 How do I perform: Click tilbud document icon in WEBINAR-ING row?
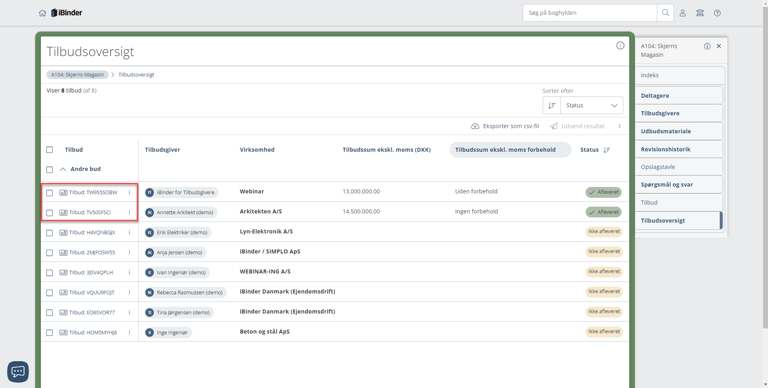(x=63, y=272)
